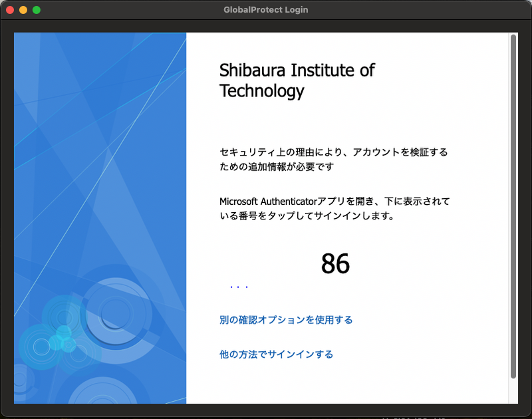
Task: Select the authentication number 86
Action: coord(335,263)
